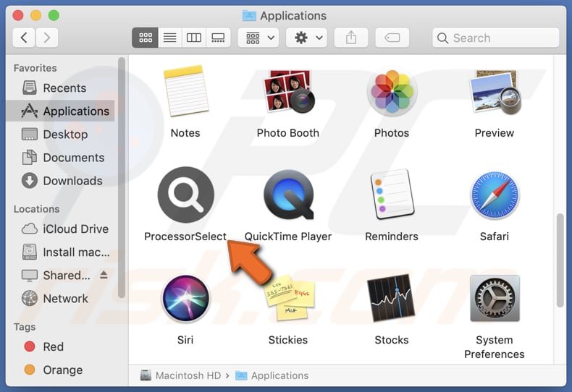This screenshot has width=572, height=392.
Task: Select the Photos app icon
Action: pyautogui.click(x=392, y=91)
